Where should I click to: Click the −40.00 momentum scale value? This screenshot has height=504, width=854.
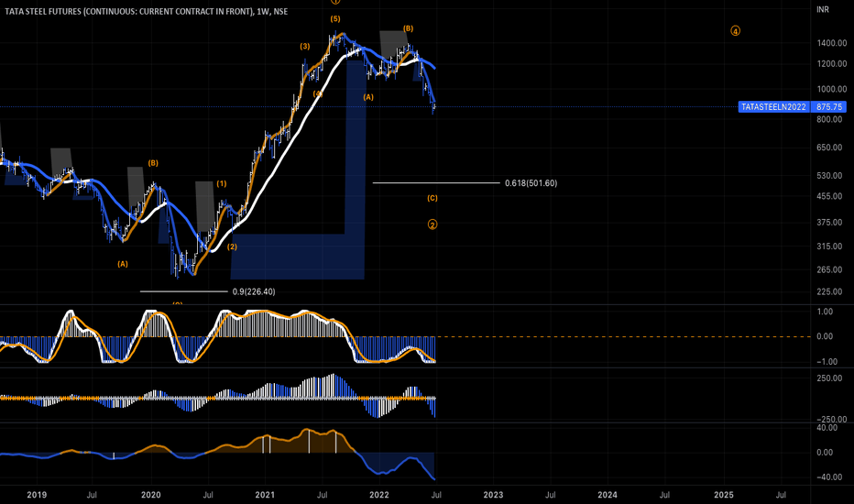[x=827, y=477]
